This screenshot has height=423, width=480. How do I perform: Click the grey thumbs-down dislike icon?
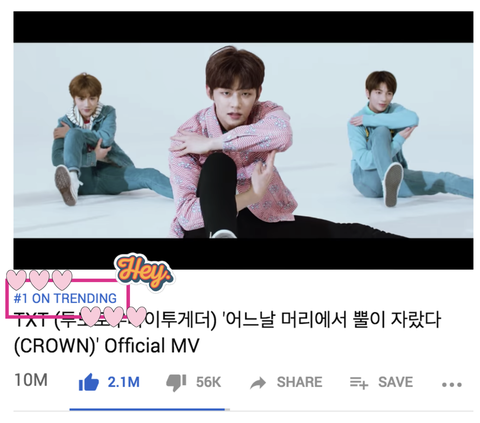click(176, 383)
